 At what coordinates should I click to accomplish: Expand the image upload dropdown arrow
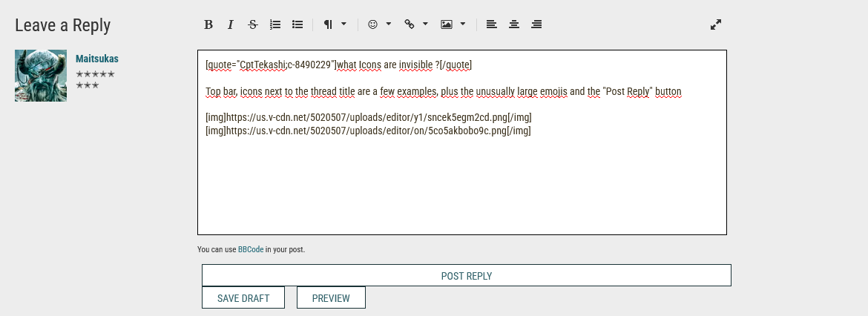(x=463, y=24)
